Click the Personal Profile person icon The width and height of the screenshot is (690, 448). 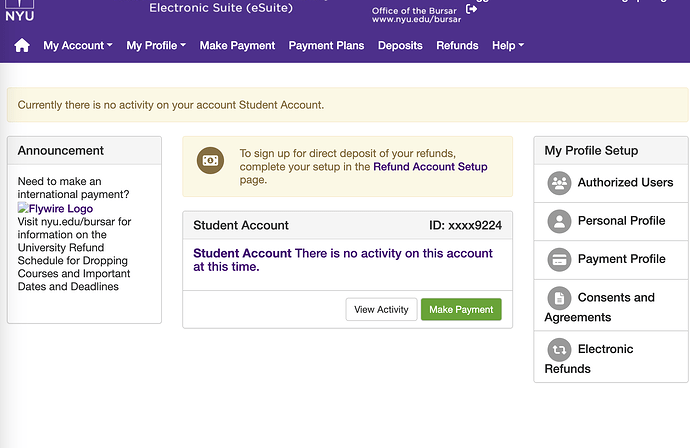pyautogui.click(x=559, y=221)
